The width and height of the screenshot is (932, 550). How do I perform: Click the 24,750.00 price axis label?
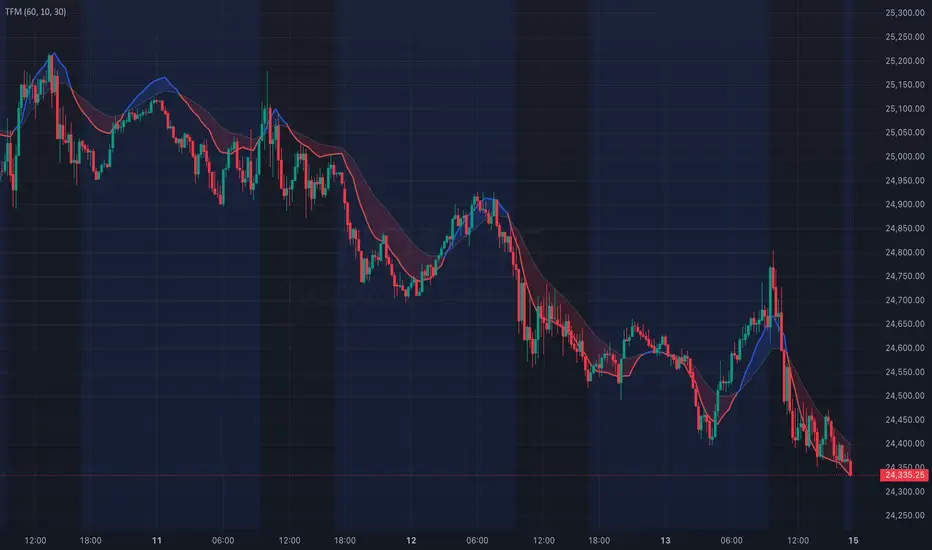[905, 276]
